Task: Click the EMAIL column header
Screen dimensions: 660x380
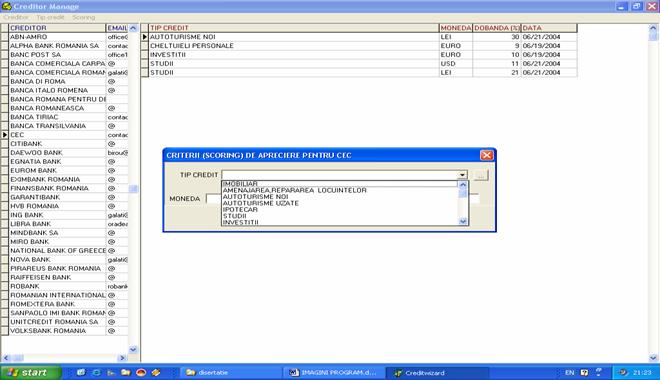Action: 117,28
